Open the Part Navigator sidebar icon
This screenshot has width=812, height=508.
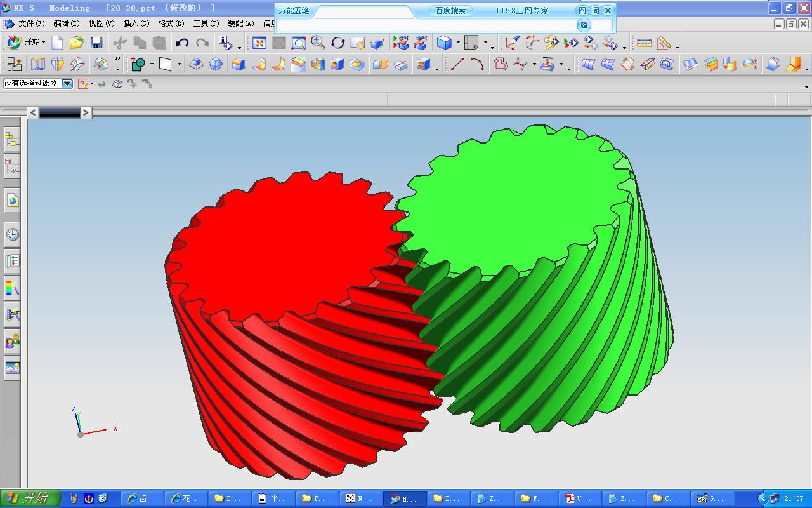12,166
